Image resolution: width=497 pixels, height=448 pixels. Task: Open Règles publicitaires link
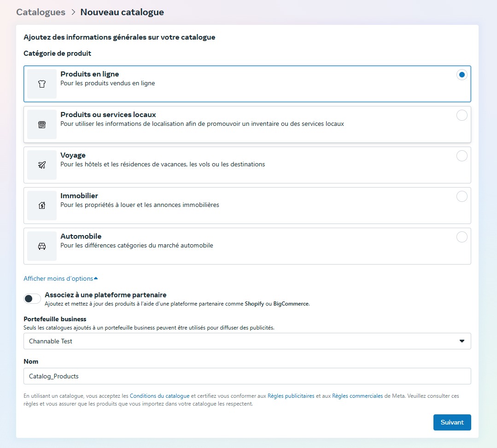[x=291, y=395]
